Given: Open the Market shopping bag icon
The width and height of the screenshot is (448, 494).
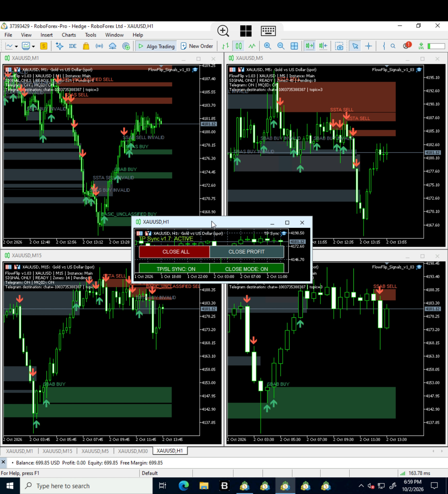Looking at the screenshot, I should point(86,46).
